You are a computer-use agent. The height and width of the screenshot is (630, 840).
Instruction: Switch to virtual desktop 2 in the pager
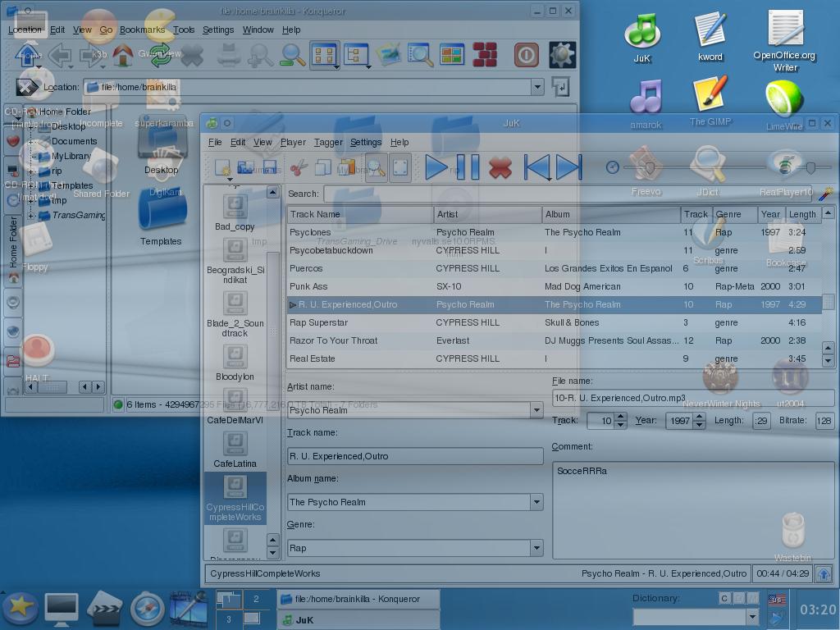256,599
